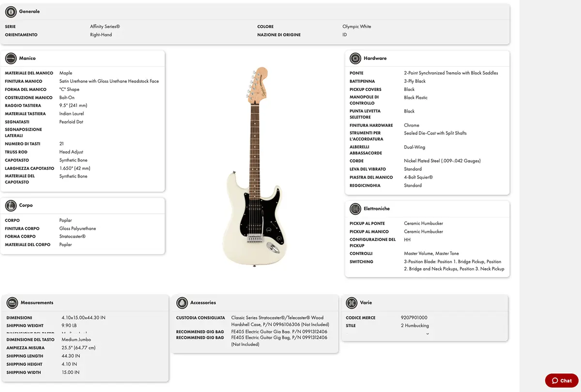581x392 pixels.
Task: Click the Corpo guitar body icon
Action: 11,206
